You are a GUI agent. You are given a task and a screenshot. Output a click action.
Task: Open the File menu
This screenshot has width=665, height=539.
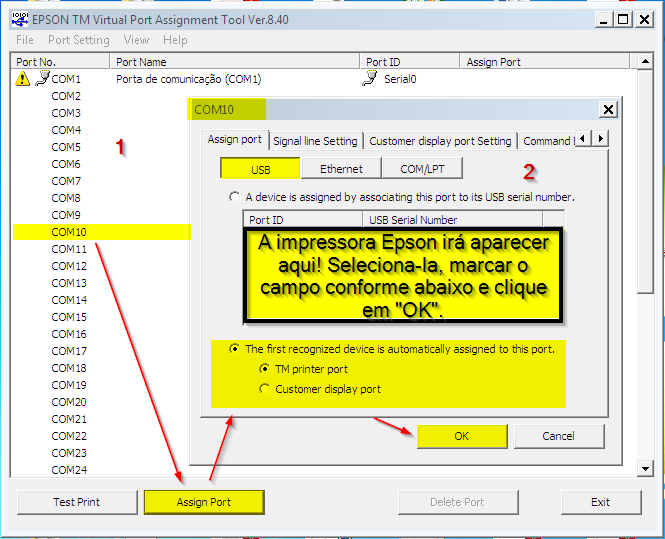tap(25, 40)
